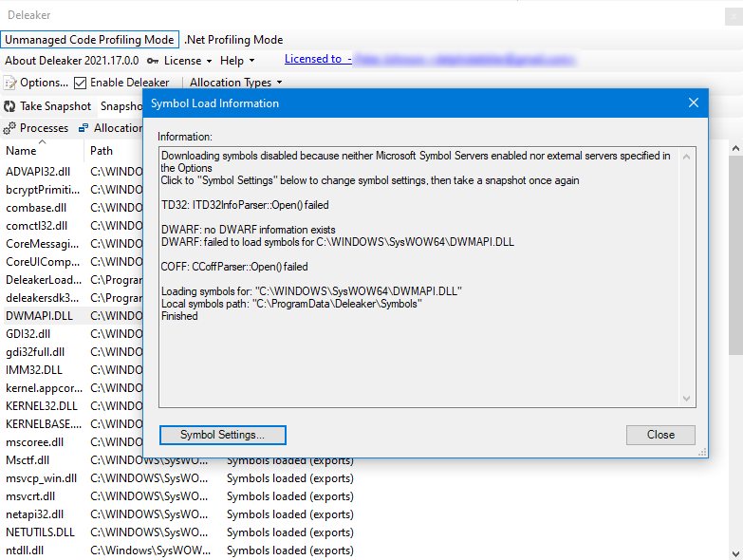Click the Options wrench icon
The height and width of the screenshot is (560, 743).
point(9,83)
